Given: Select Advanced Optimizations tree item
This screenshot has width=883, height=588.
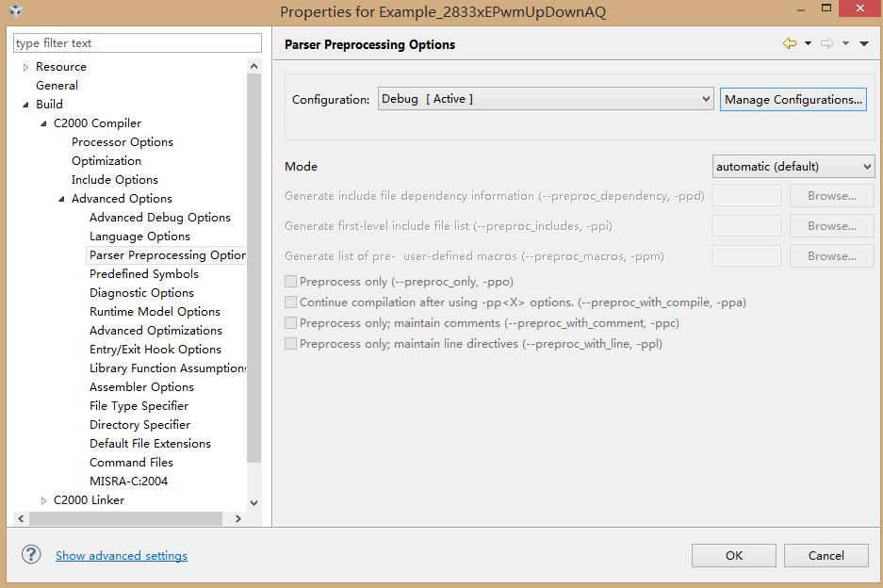Looking at the screenshot, I should [155, 331].
